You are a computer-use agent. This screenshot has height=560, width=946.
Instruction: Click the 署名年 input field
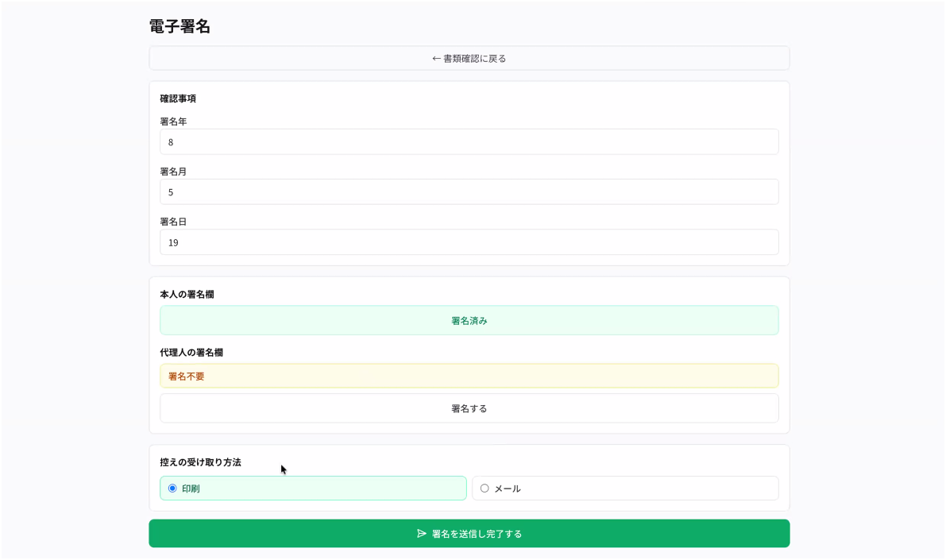pyautogui.click(x=469, y=142)
